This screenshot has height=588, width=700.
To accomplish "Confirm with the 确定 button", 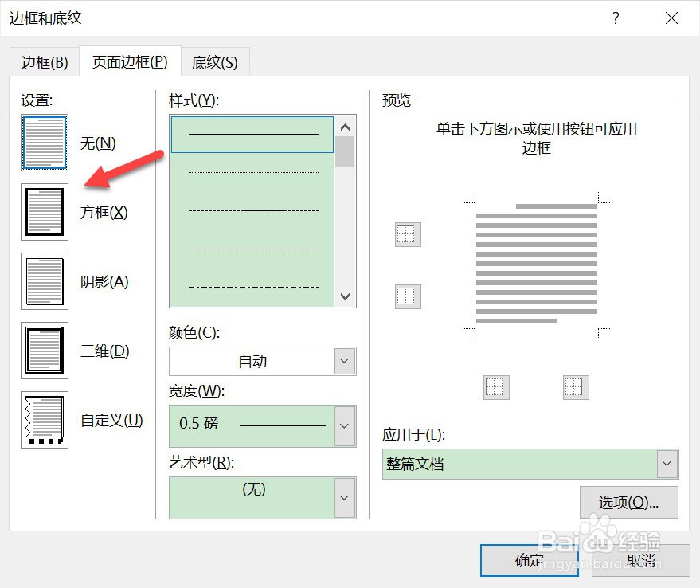I will 530,560.
